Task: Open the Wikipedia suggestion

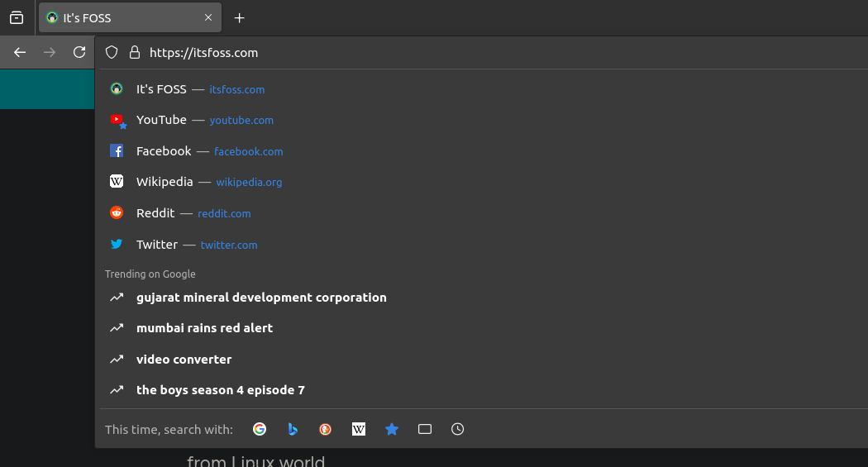Action: click(x=484, y=182)
